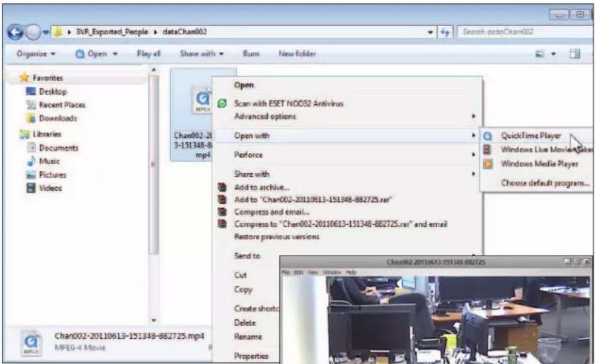Click the Back navigation arrow
595x364 pixels.
[x=15, y=32]
